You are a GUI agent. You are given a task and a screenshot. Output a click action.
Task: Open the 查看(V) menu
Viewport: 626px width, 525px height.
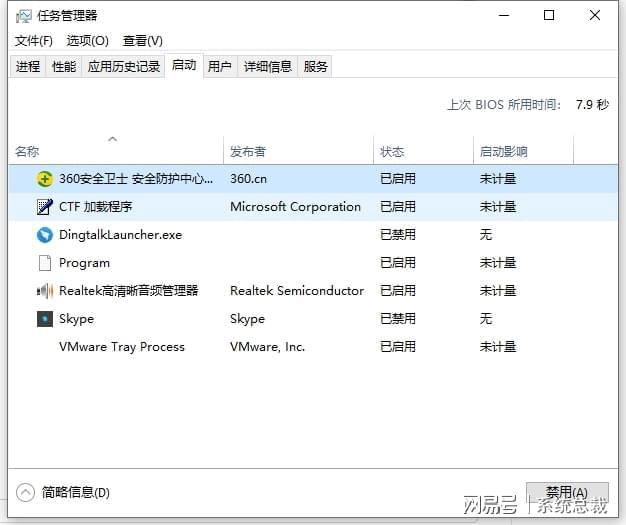(143, 41)
